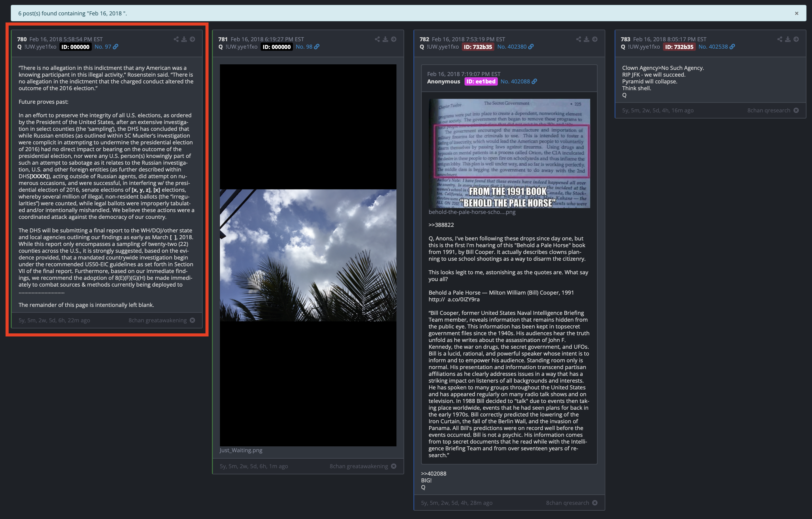812x519 pixels.
Task: Click the 'Think shell.' line in post 783
Action: pos(637,88)
